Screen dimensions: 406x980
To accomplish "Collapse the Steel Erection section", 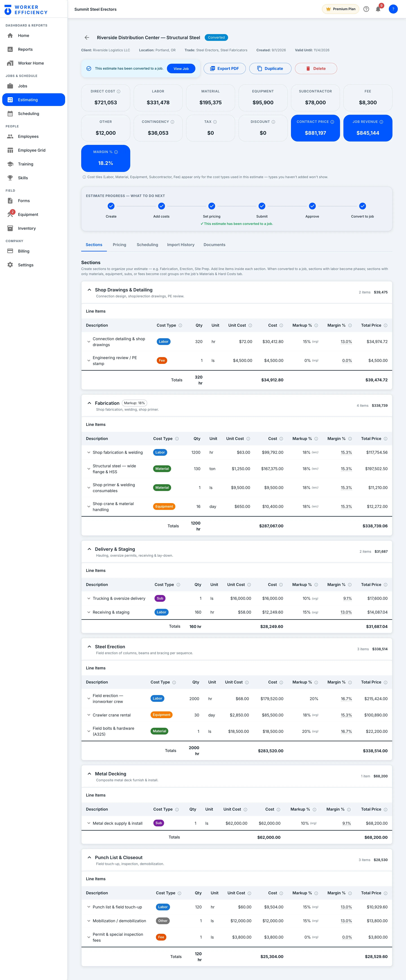I will coord(89,646).
